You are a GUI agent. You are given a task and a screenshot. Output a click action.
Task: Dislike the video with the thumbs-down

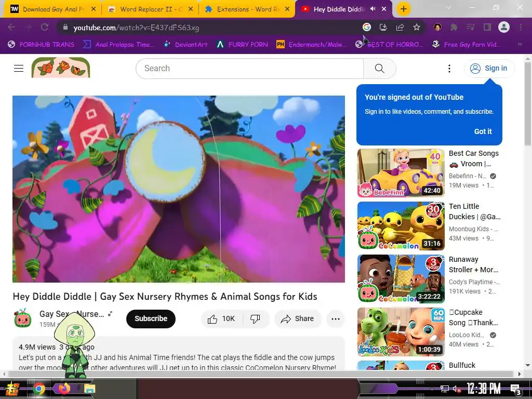[255, 318]
